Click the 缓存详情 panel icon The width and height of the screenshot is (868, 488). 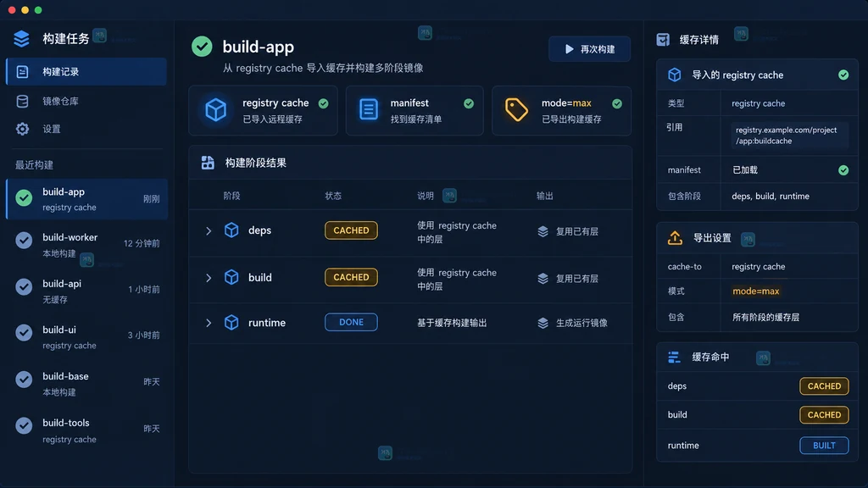click(x=663, y=39)
